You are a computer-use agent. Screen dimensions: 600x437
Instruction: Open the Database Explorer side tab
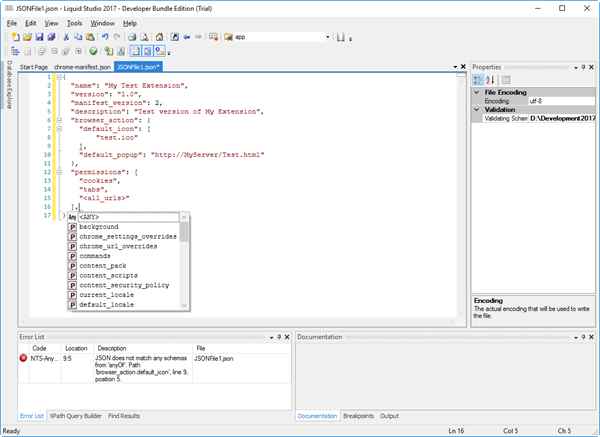click(x=9, y=85)
